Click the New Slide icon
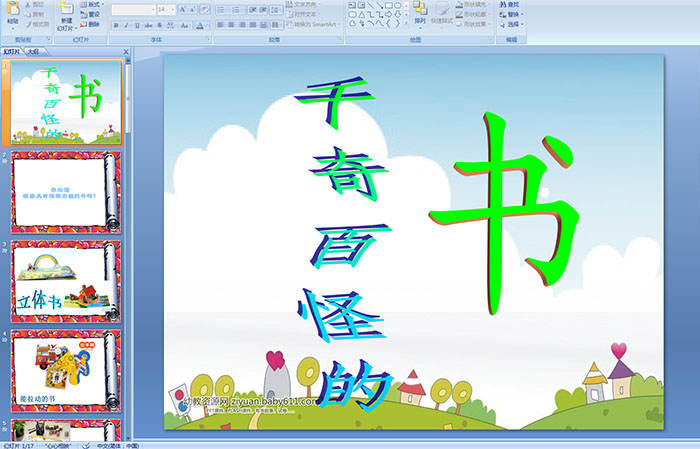This screenshot has width=700, height=449. pos(67,8)
